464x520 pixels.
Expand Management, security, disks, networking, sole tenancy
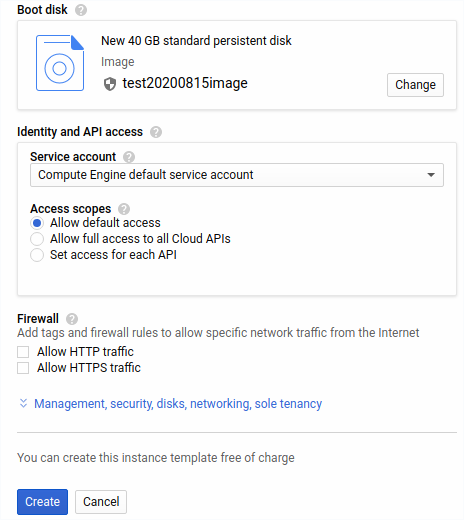(178, 404)
